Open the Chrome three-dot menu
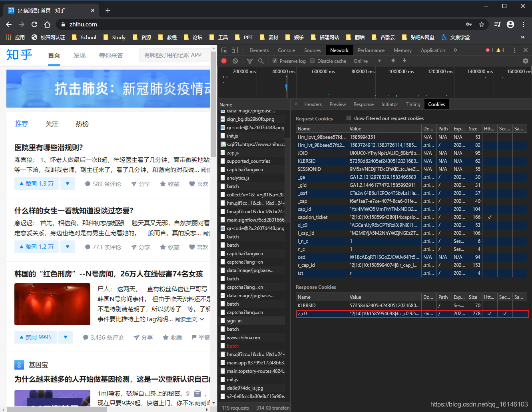The width and height of the screenshot is (532, 412). [523, 24]
